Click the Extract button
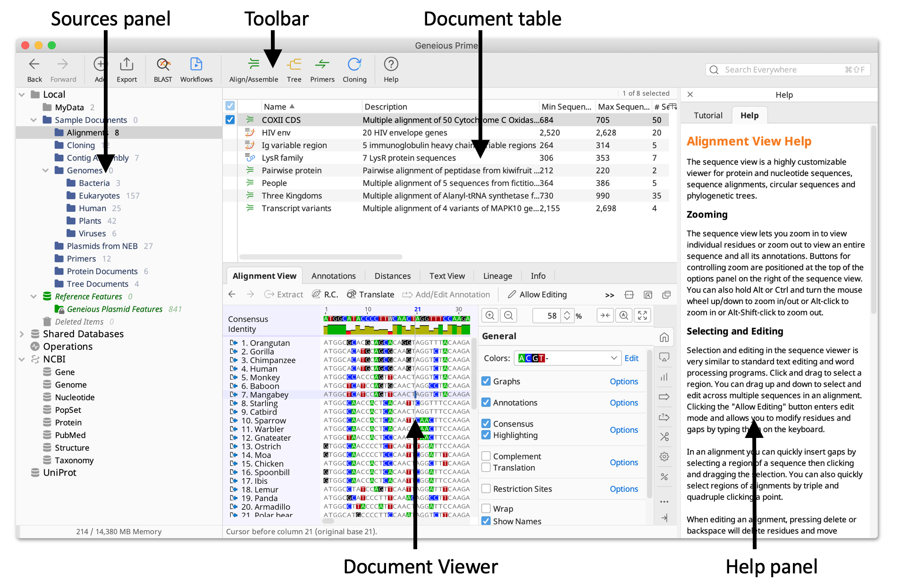Viewport: 908px width, 588px height. pos(283,294)
